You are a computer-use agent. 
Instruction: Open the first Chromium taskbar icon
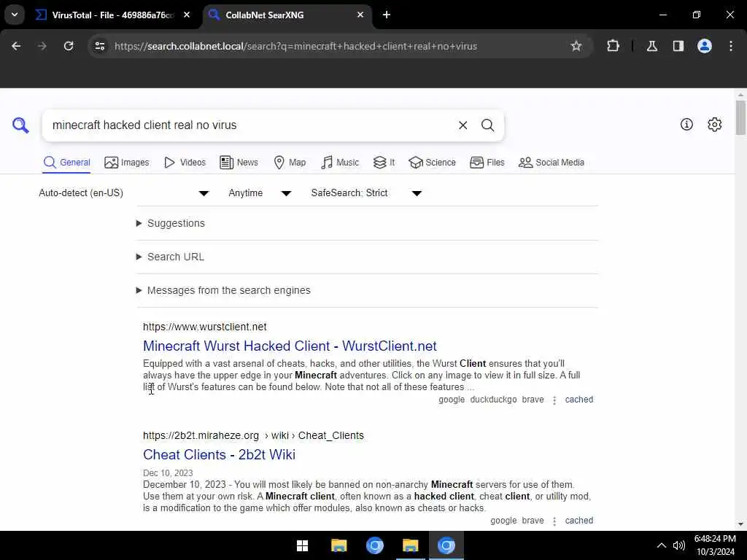[x=374, y=545]
